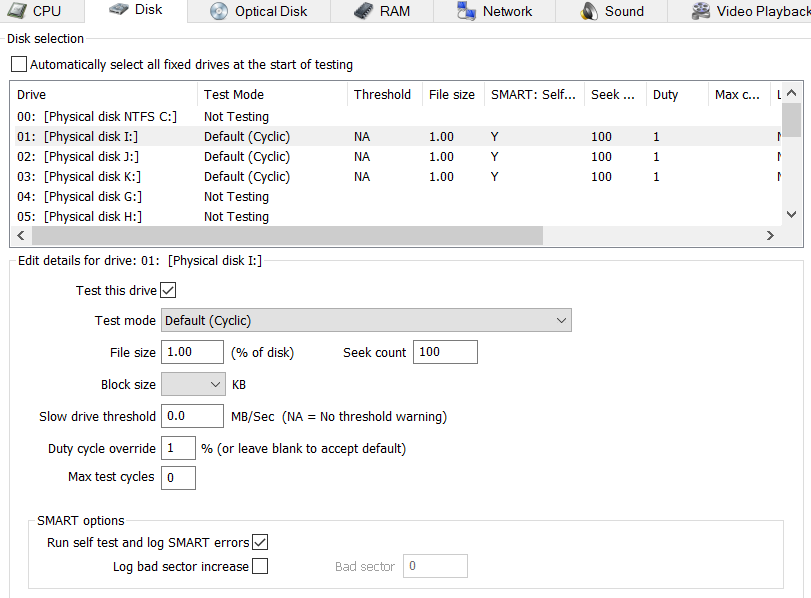Click the Bad sector input field
The height and width of the screenshot is (598, 811).
coord(435,566)
